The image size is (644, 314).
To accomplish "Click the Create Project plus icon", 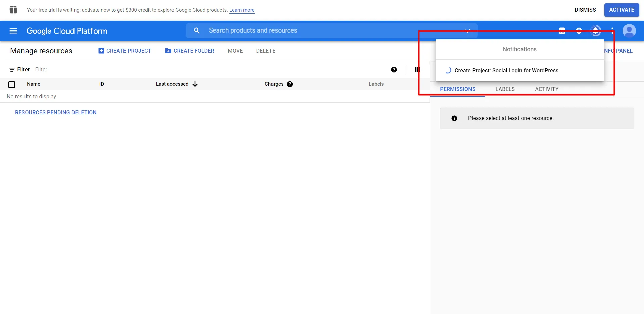I will point(101,51).
